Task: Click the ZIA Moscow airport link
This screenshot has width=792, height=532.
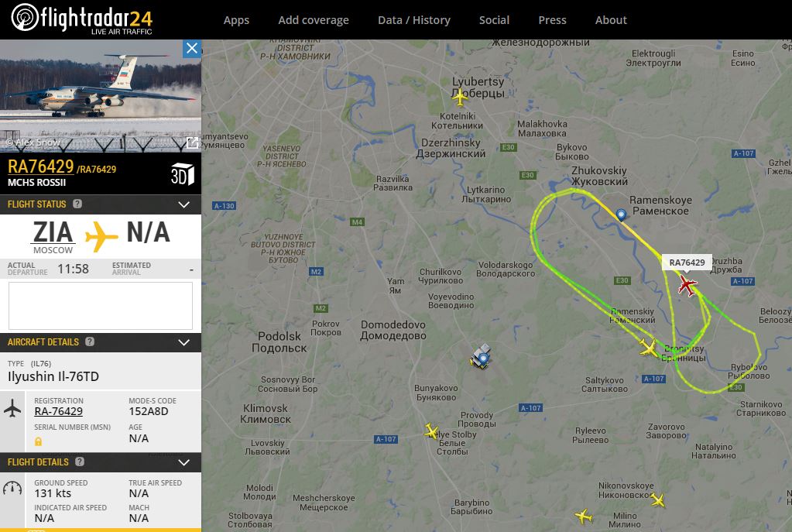Action: tap(53, 238)
